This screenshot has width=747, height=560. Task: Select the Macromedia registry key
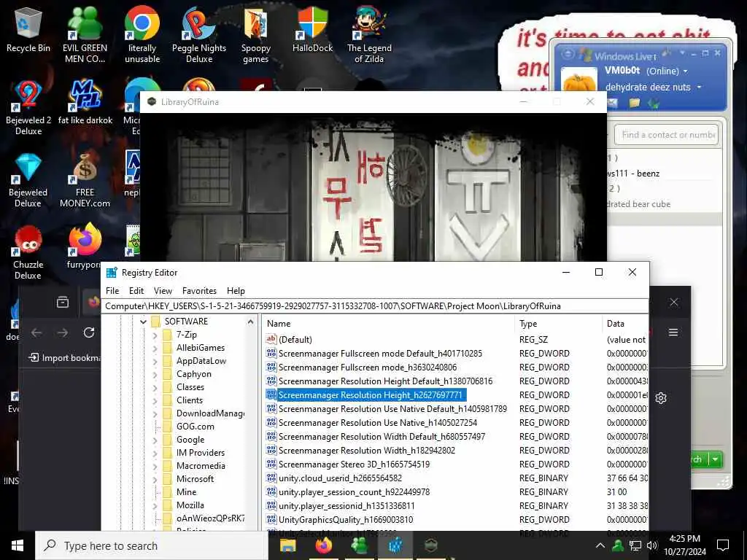[201, 466]
